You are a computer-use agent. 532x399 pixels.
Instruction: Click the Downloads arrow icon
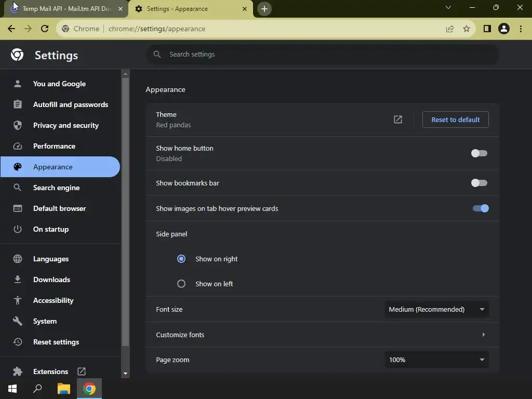[x=17, y=280]
